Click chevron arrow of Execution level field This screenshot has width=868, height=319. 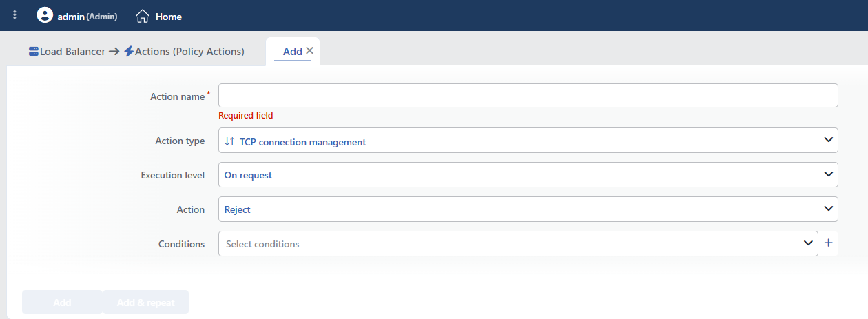(x=829, y=174)
